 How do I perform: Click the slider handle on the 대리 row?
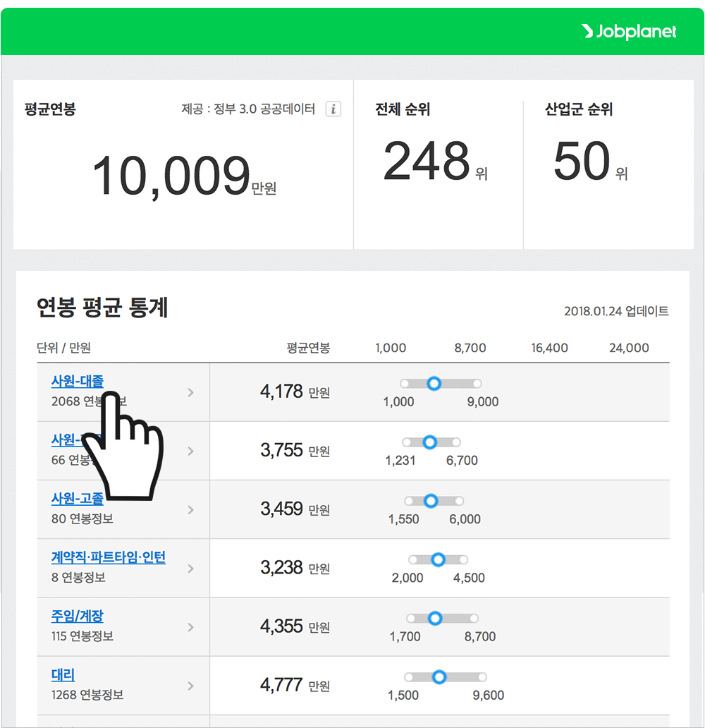(439, 676)
